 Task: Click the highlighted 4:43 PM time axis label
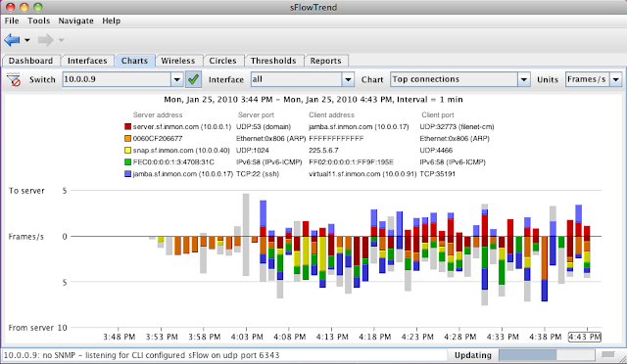click(585, 337)
